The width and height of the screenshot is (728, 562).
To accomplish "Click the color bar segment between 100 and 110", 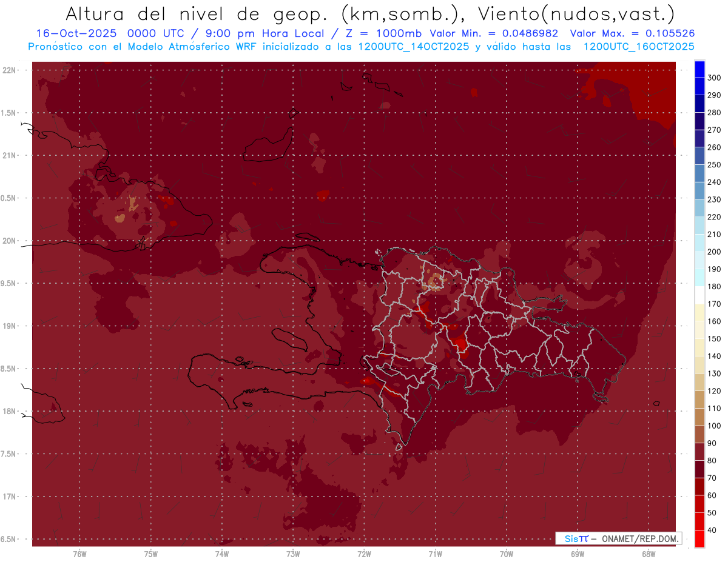I will [x=699, y=417].
